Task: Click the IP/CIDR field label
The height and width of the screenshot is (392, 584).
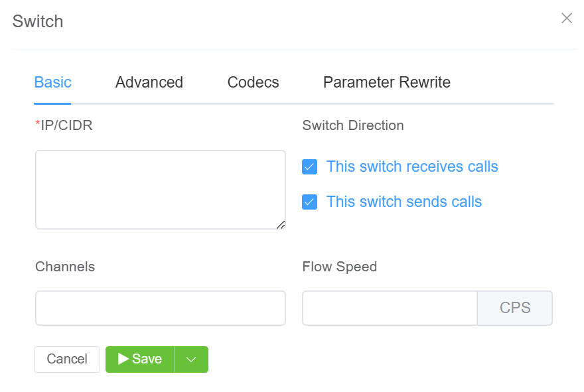Action: pyautogui.click(x=66, y=125)
